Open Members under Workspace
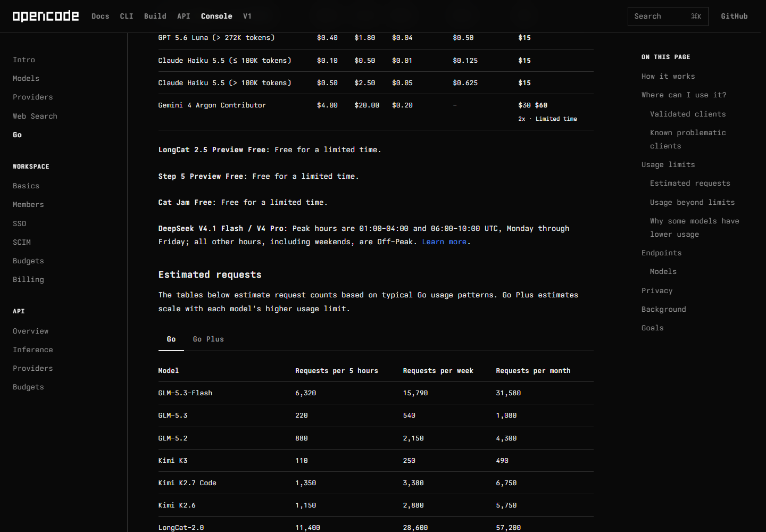Image resolution: width=766 pixels, height=532 pixels. pyautogui.click(x=28, y=204)
